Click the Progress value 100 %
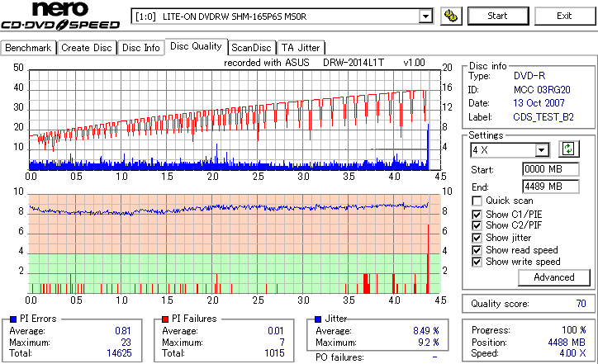The height and width of the screenshot is (364, 598). [x=574, y=330]
